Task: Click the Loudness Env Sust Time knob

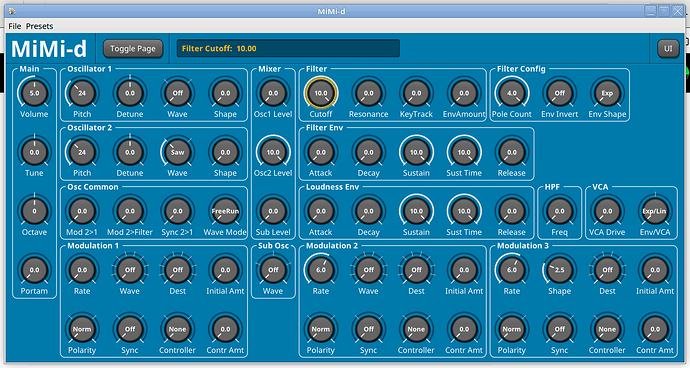Action: click(464, 211)
